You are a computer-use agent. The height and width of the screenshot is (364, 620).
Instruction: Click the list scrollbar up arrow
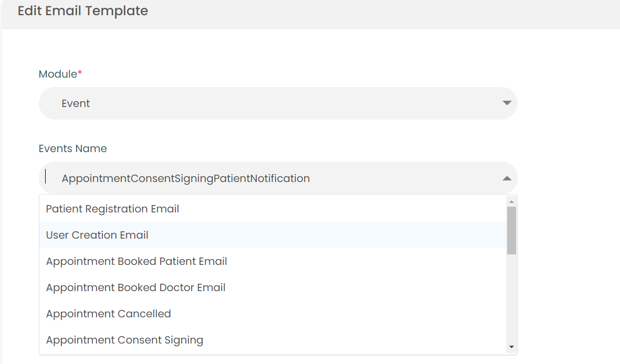[x=511, y=201]
